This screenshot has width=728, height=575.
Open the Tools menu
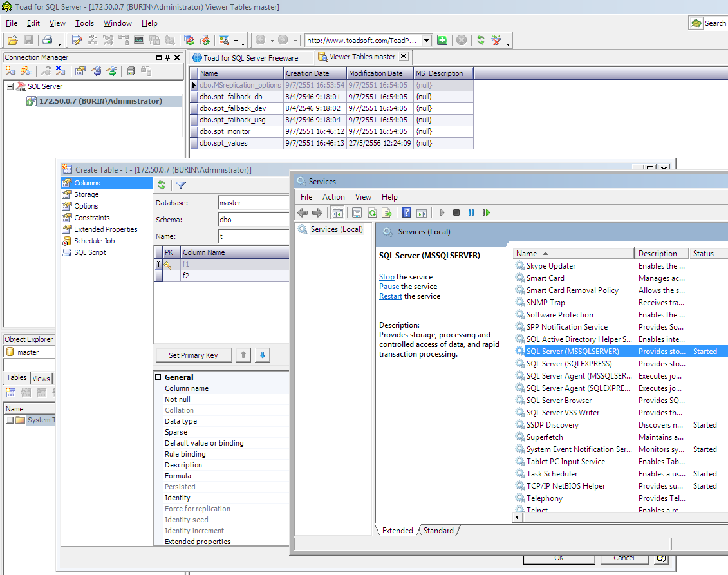(x=84, y=23)
